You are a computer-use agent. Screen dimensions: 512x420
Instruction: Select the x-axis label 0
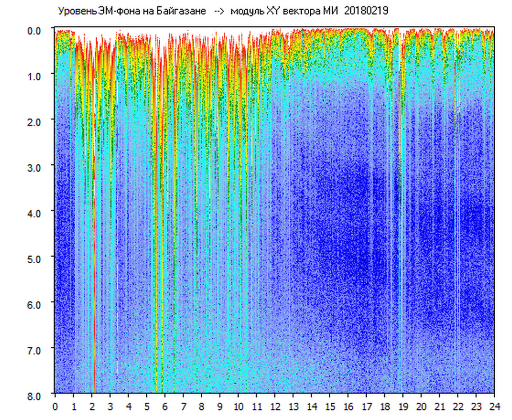point(55,406)
